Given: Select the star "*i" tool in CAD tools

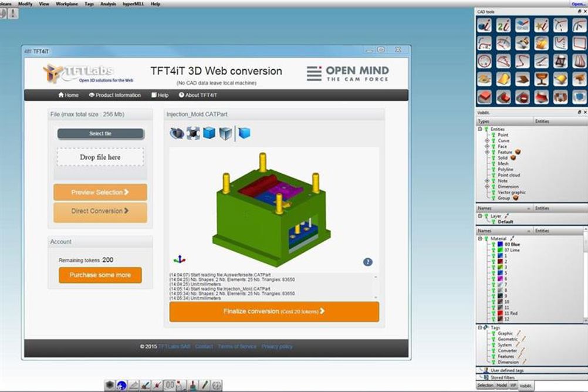Looking at the screenshot, I should [542, 25].
